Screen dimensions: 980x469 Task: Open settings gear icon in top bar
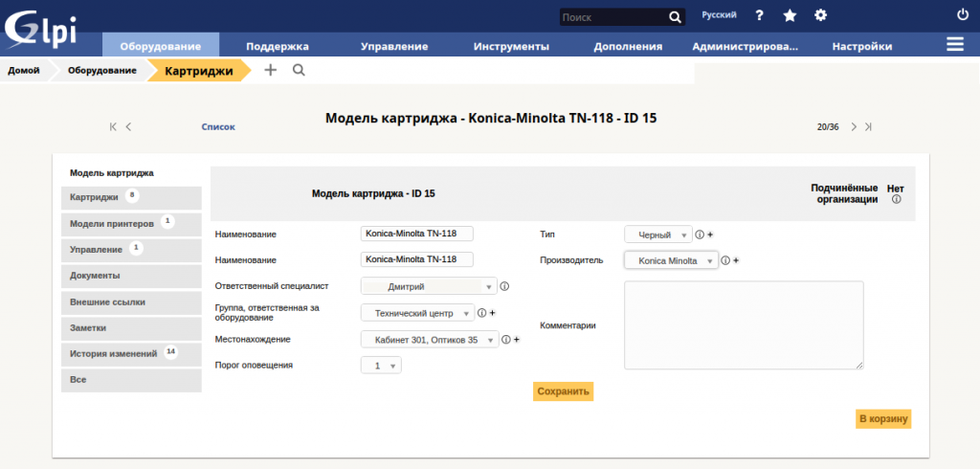pos(820,15)
